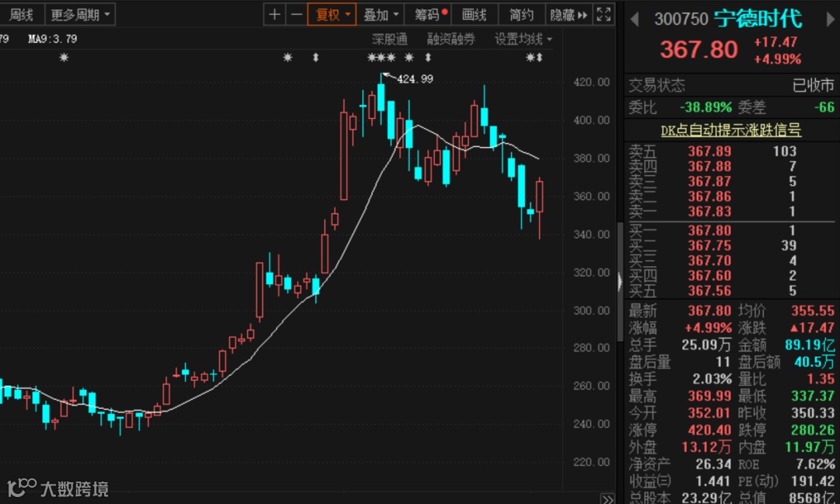Click the 委差 -66 value

(x=824, y=107)
